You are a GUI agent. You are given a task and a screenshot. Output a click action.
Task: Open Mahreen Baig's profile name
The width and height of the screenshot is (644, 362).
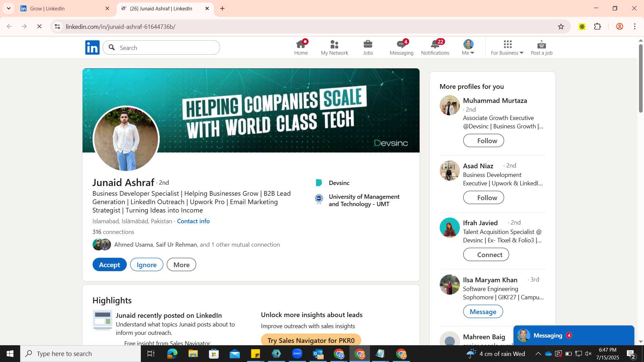(484, 337)
